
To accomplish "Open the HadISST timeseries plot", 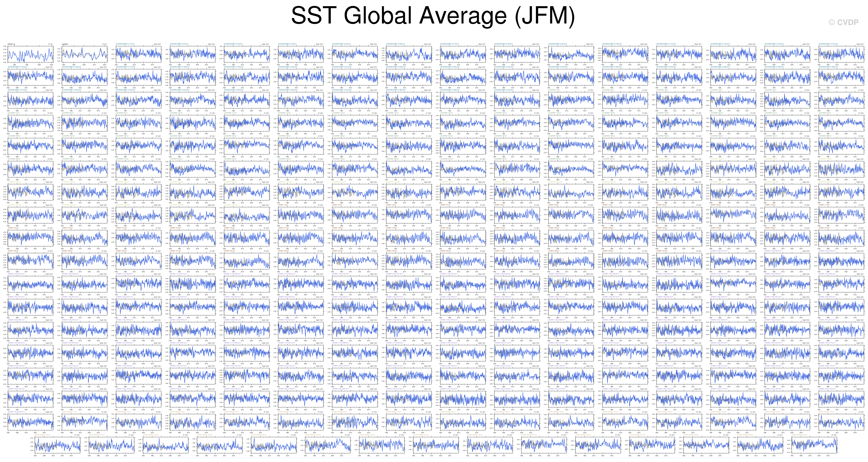I will tap(84, 54).
